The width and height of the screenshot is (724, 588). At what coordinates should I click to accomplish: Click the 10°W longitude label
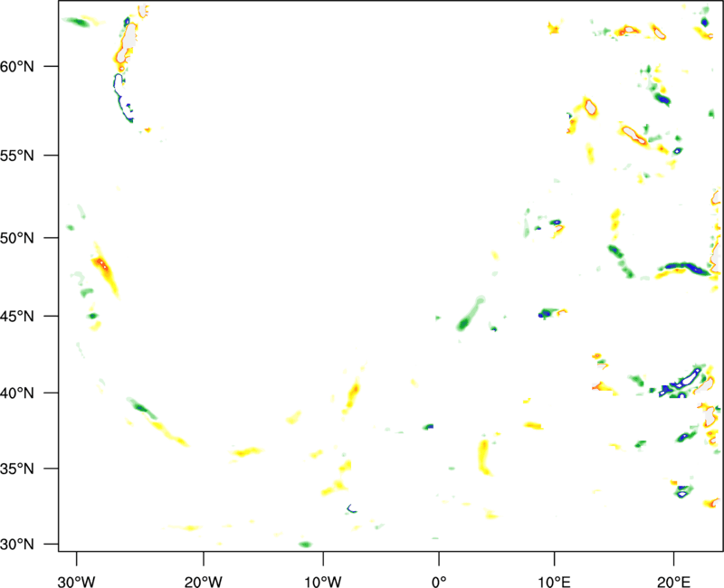coord(322,570)
